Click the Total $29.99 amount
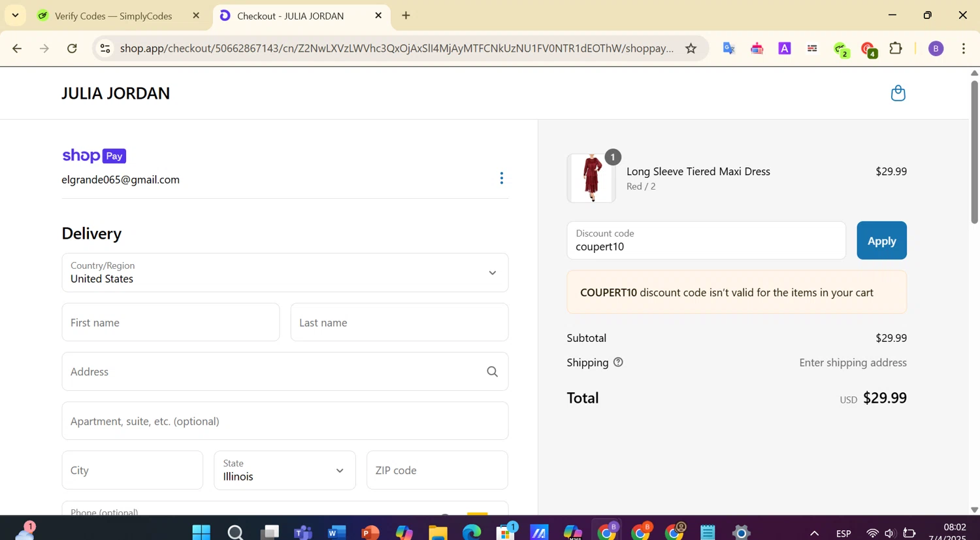Screen dimensions: 980x540 (x=885, y=398)
